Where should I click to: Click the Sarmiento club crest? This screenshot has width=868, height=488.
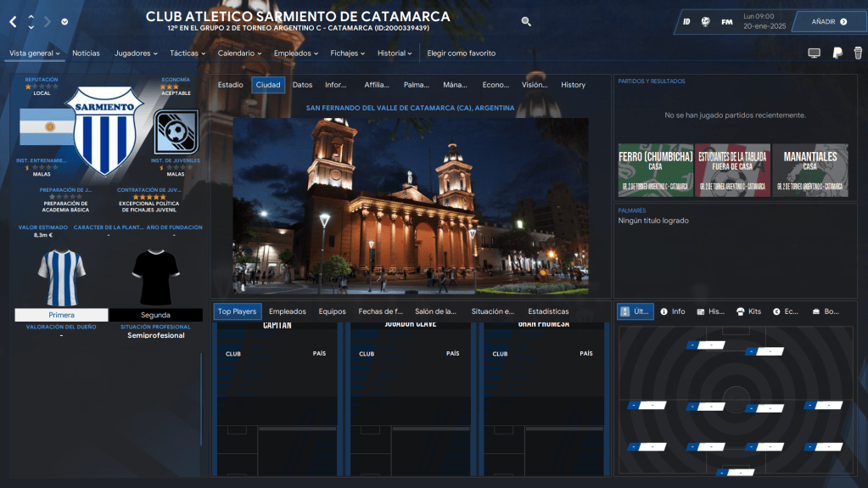107,130
